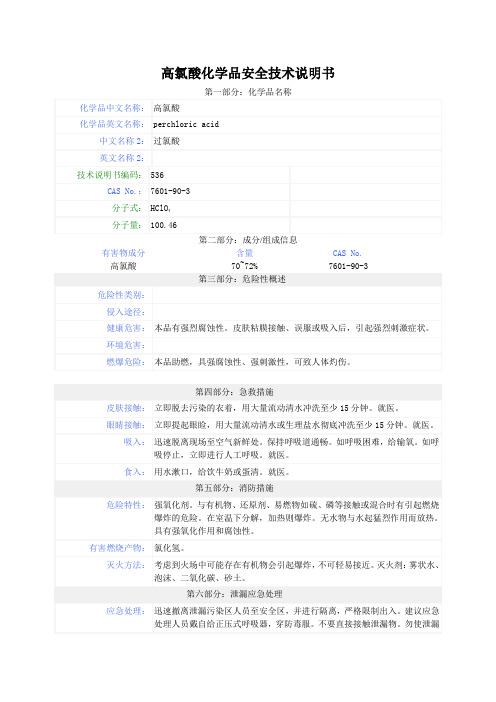This screenshot has width=496, height=702.
Task: Click the label 环境危害
Action: [126, 345]
